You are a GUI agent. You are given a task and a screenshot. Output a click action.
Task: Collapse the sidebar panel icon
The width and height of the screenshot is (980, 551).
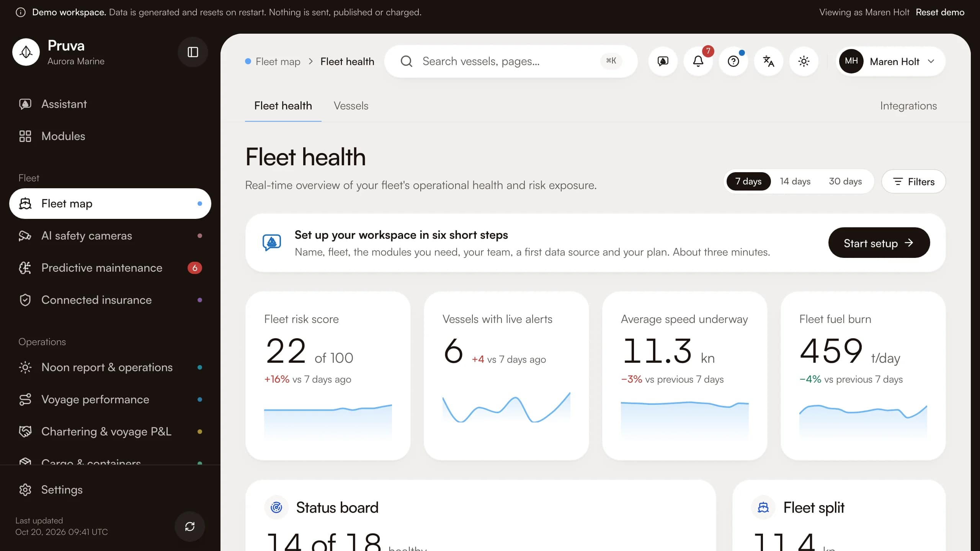193,52
